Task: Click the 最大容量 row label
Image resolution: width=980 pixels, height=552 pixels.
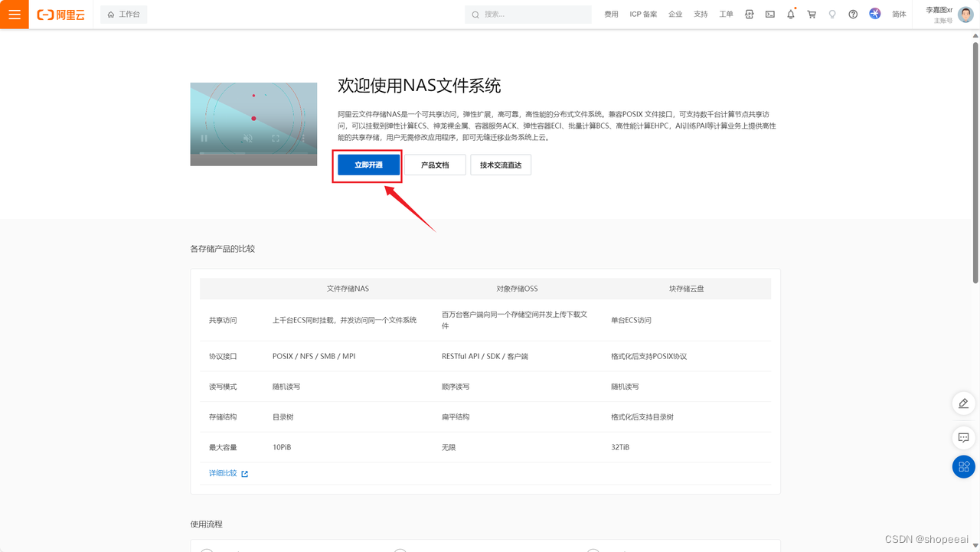Action: [223, 447]
